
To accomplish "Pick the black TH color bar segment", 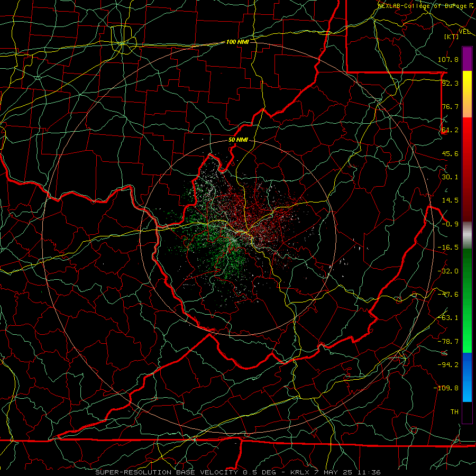I will click(467, 412).
